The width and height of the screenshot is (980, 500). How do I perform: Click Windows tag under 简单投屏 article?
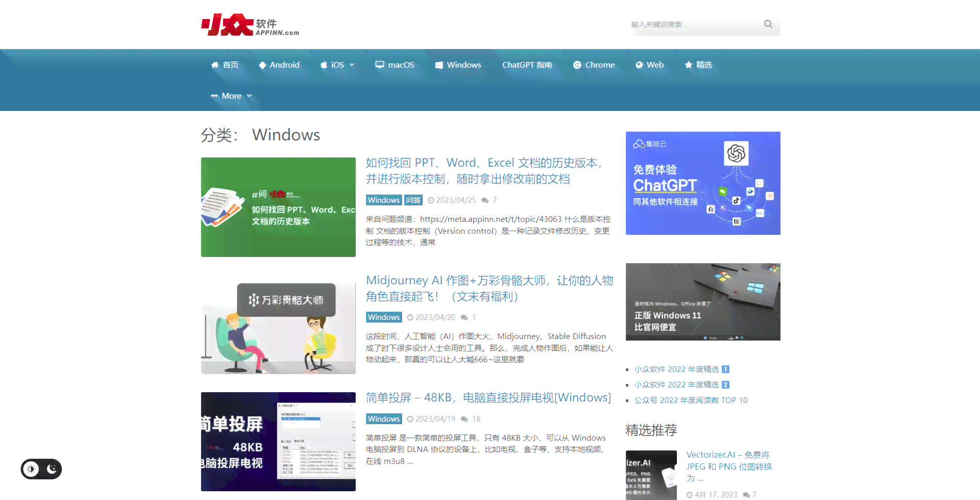click(384, 419)
